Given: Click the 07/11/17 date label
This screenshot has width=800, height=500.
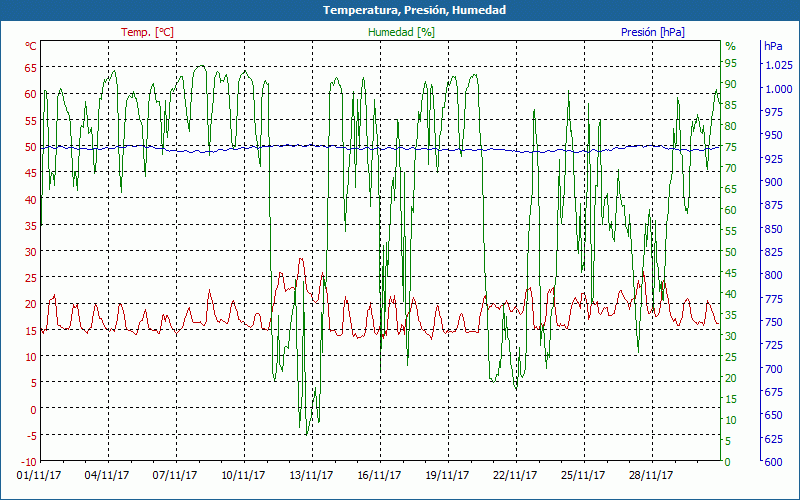Looking at the screenshot, I should click(174, 476).
